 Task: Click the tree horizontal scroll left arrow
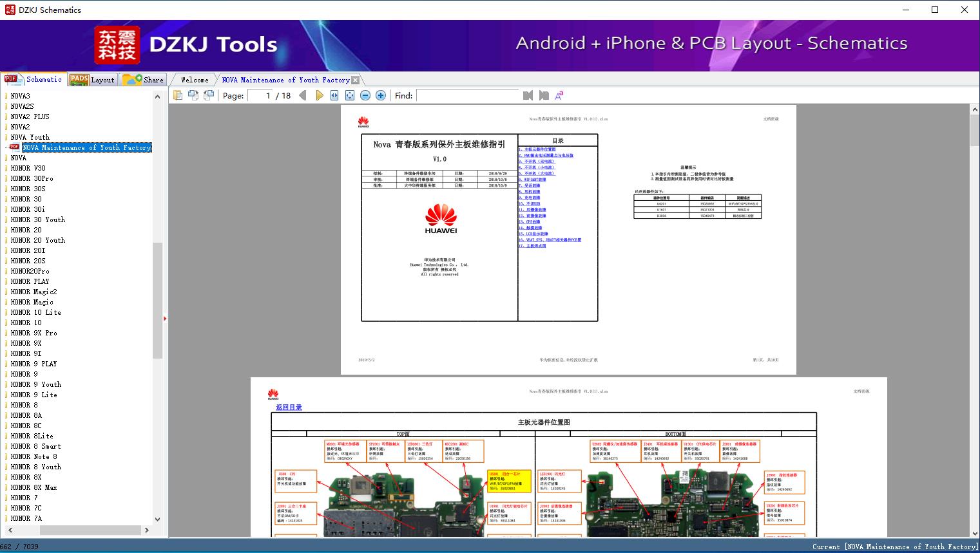(9, 530)
